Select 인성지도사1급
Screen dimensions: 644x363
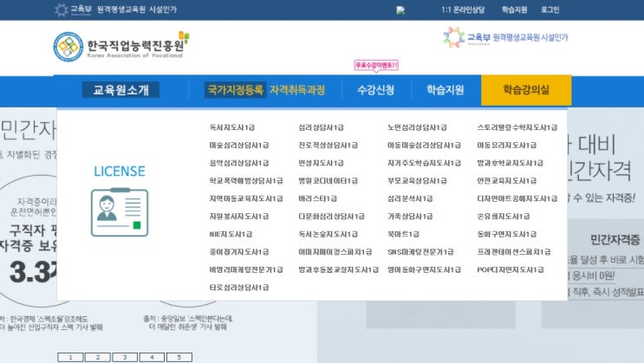point(322,163)
